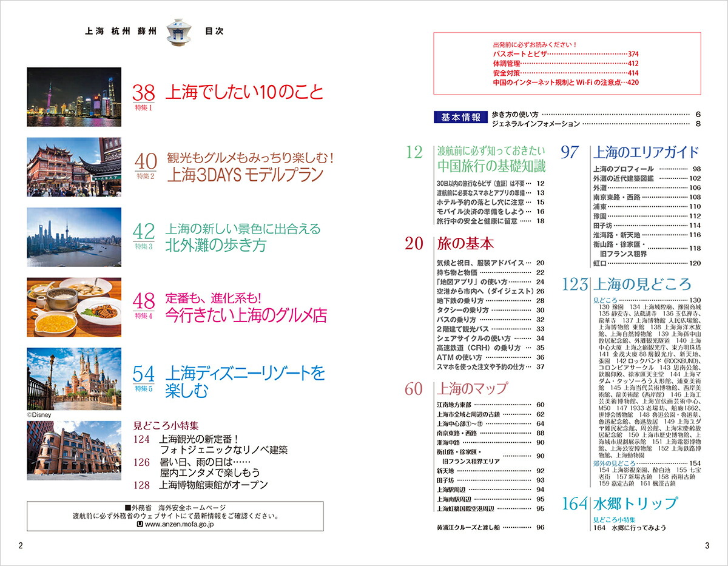Select title 上海でしたい10のこと
This screenshot has width=728, height=566.
tap(244, 92)
